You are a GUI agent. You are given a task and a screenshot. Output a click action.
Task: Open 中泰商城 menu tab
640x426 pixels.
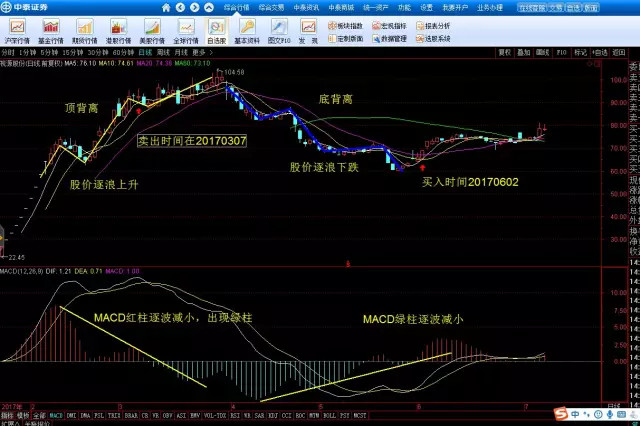pos(341,7)
